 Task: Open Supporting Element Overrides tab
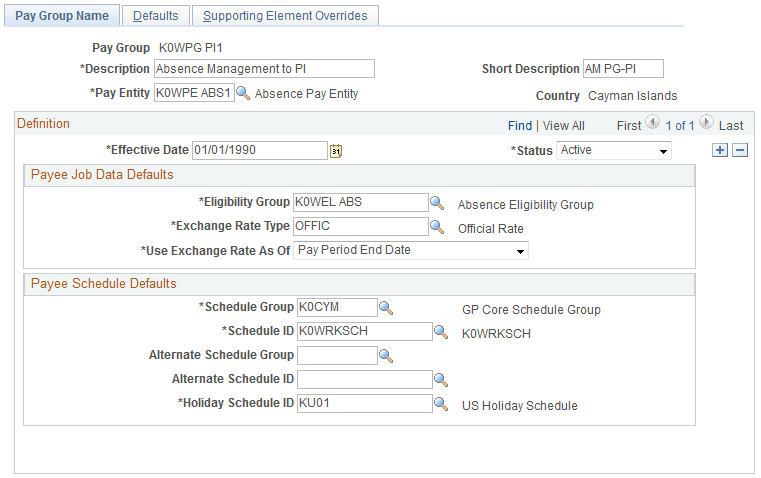(285, 16)
